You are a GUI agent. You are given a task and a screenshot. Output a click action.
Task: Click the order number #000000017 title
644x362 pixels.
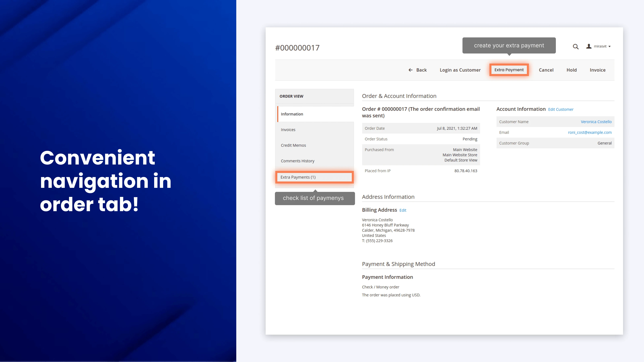point(297,48)
